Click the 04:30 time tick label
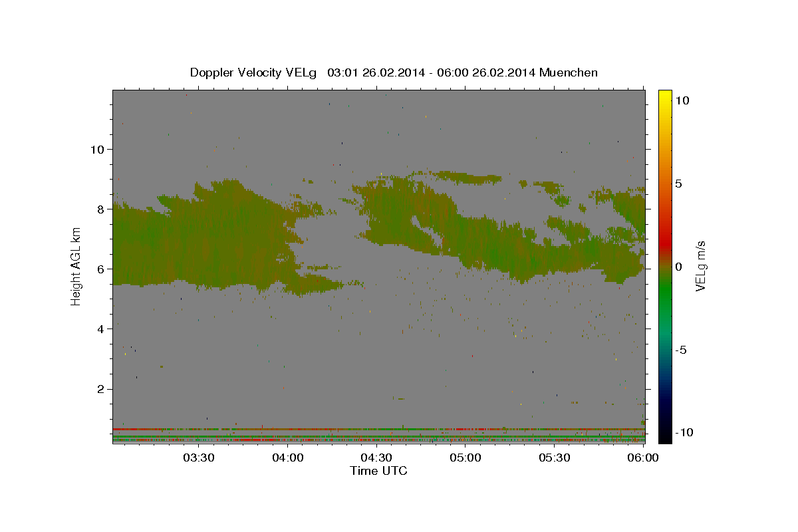 [x=376, y=458]
